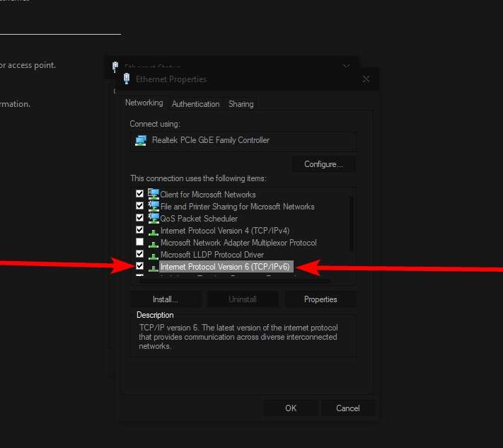The width and height of the screenshot is (503, 448).
Task: Select the QoS Packet Scheduler row
Action: point(199,219)
